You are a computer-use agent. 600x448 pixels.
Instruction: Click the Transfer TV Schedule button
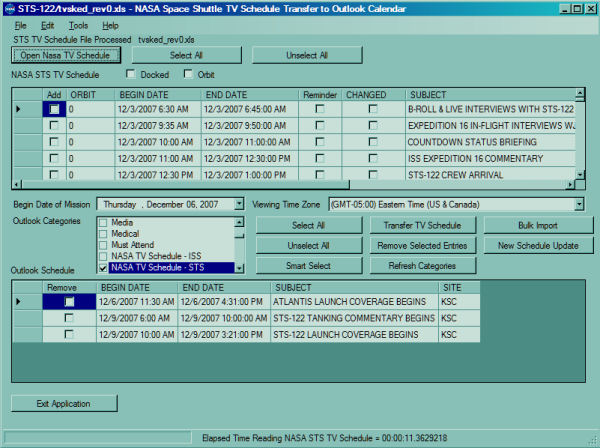(423, 225)
